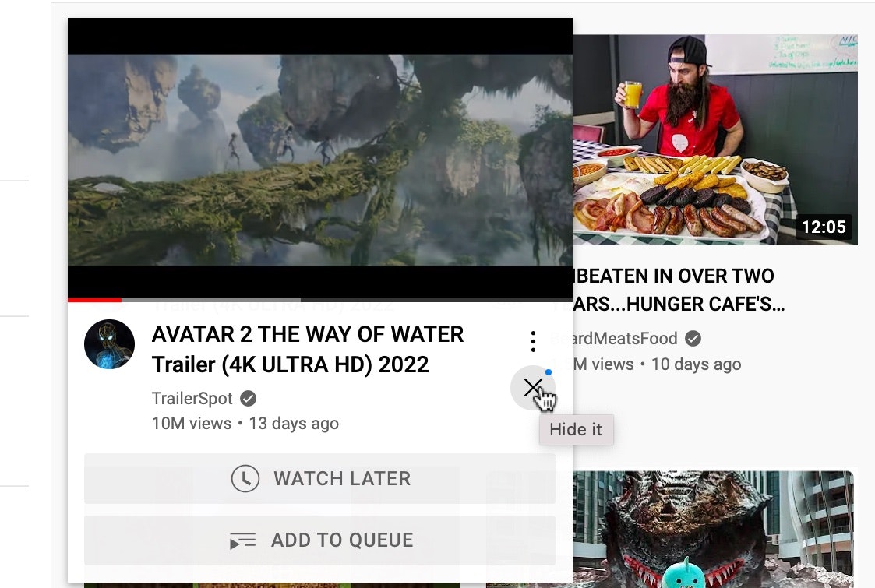Click the '13 days ago' text
This screenshot has height=588, width=875.
tap(294, 424)
